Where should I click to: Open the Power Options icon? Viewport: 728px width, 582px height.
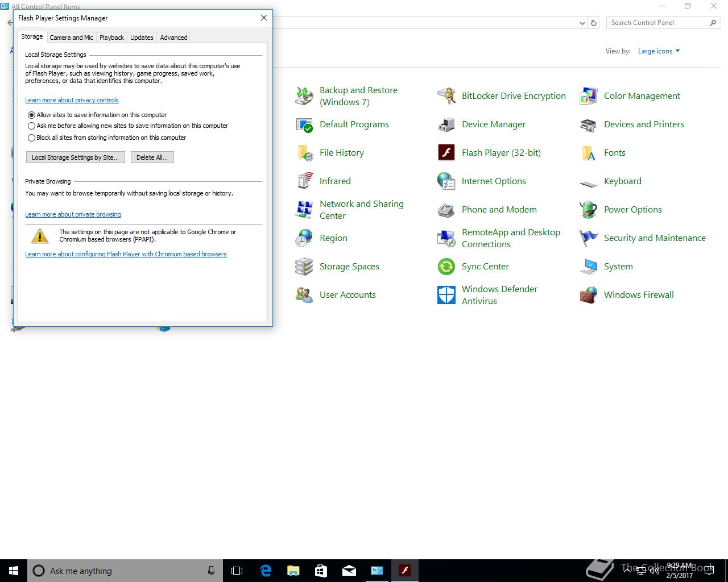(589, 210)
